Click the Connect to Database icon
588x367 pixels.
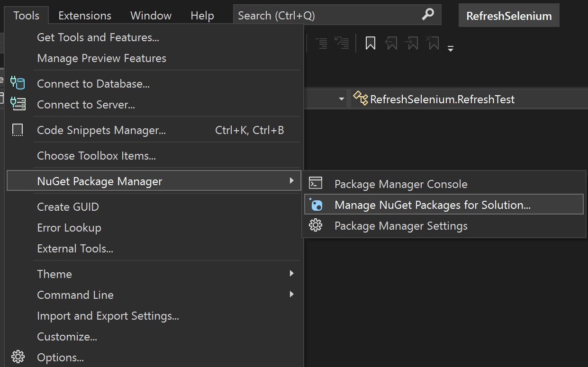18,83
